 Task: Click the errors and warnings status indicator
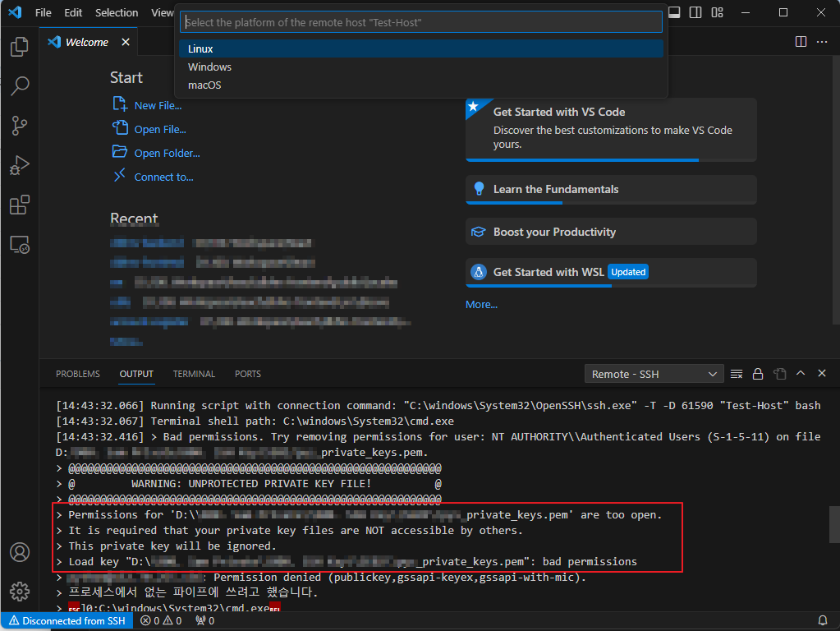pos(161,620)
